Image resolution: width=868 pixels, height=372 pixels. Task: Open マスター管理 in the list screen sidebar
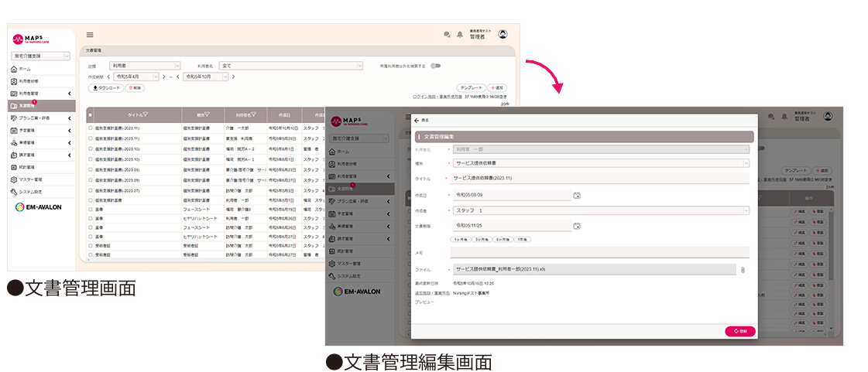click(x=42, y=179)
